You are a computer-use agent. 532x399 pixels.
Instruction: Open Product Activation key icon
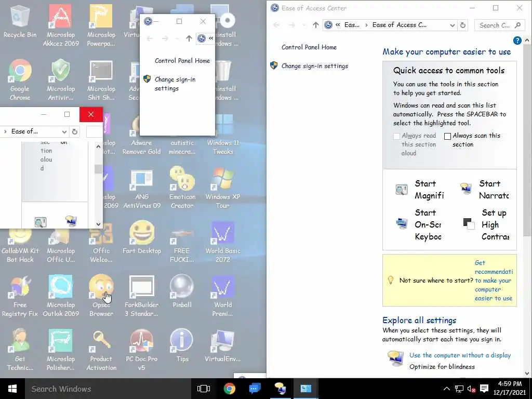click(101, 350)
